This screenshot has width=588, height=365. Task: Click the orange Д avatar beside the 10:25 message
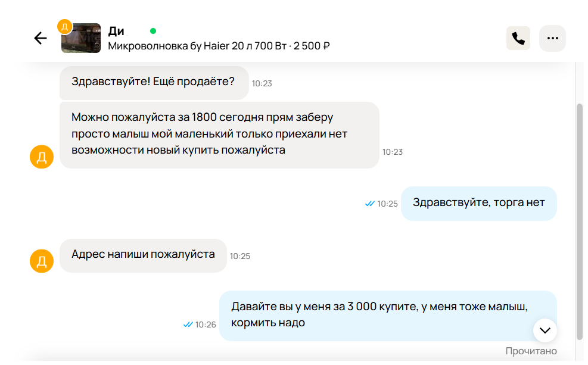click(41, 261)
